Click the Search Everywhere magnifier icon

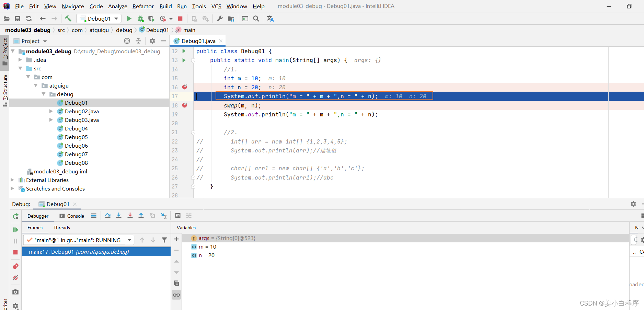pos(256,19)
